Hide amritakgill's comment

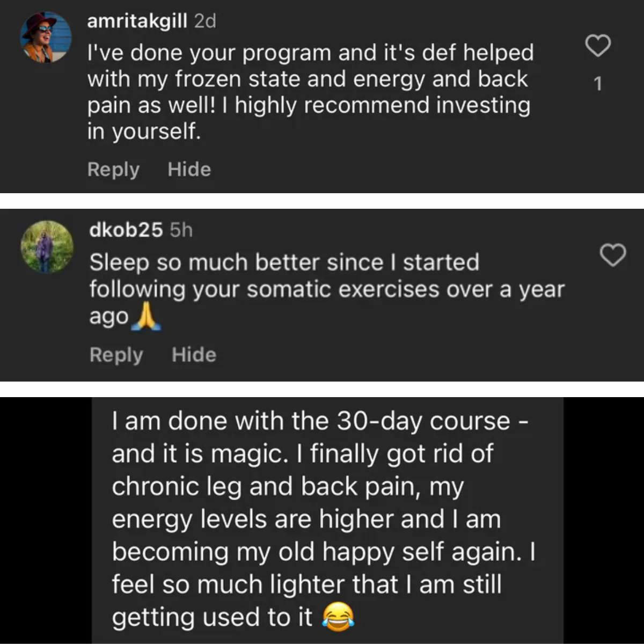(x=189, y=170)
